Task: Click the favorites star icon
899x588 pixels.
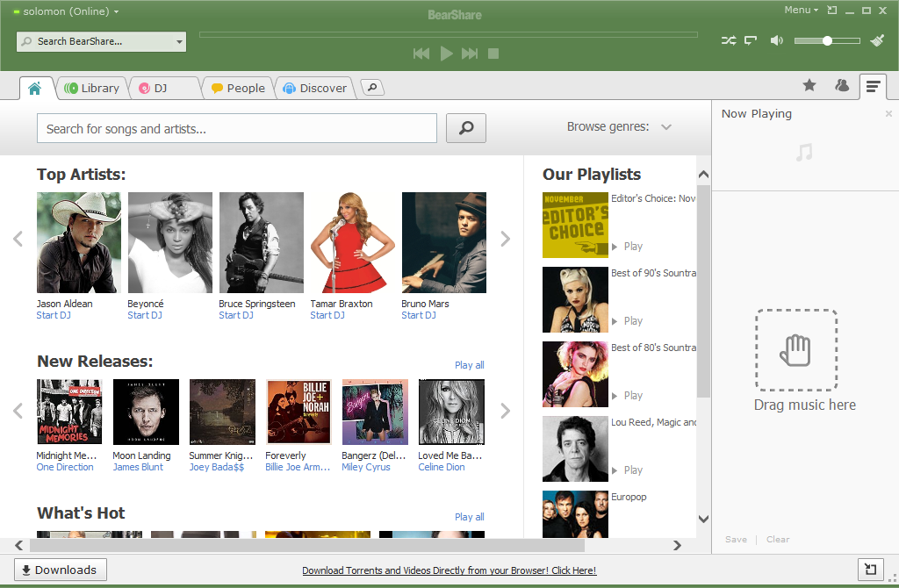Action: pos(809,86)
